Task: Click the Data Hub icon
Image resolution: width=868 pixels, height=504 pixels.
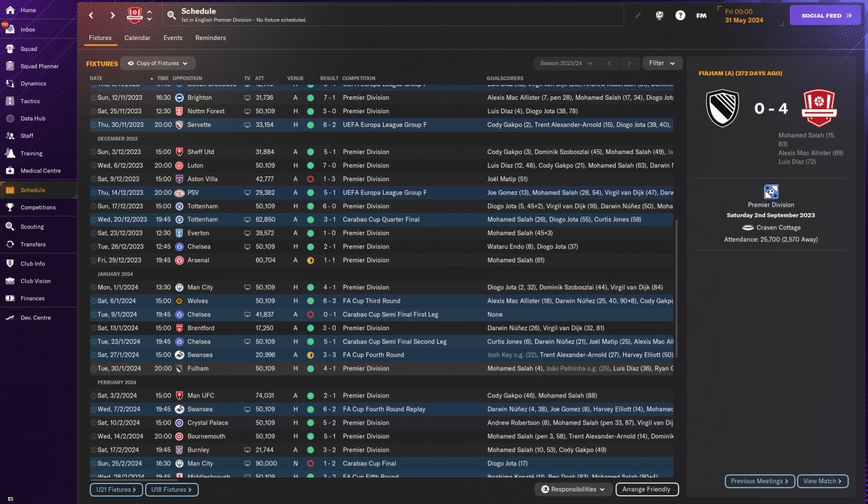Action: (9, 119)
